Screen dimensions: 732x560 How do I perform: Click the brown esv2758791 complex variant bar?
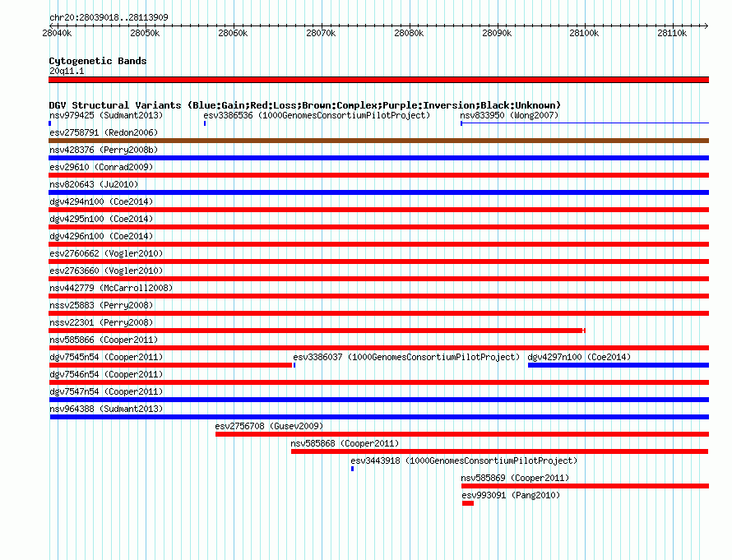[x=378, y=141]
